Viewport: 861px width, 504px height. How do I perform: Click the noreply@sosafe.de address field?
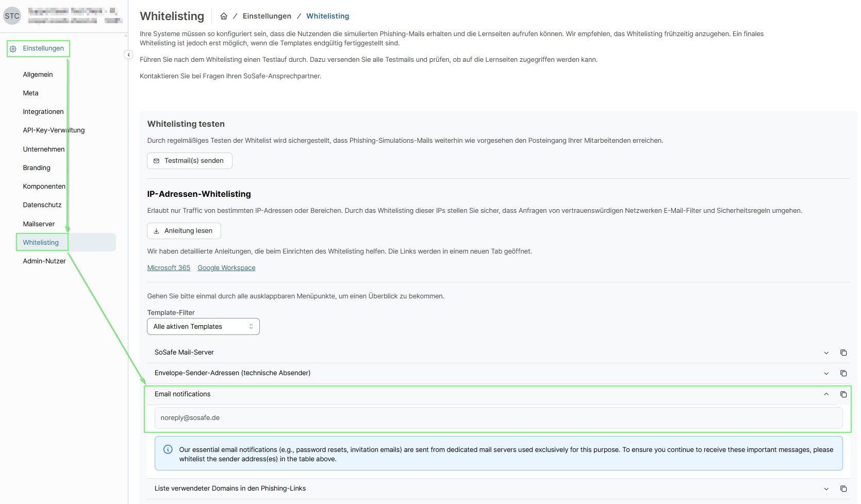[x=498, y=418]
